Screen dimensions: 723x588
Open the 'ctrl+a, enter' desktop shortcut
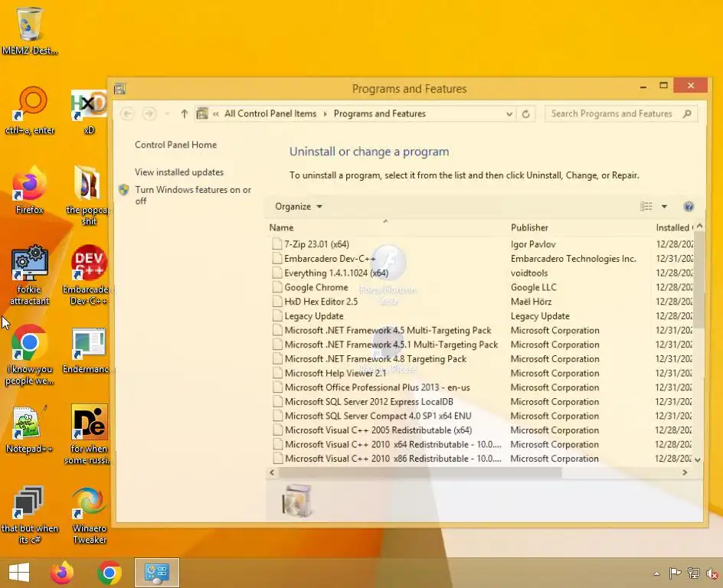(30, 110)
